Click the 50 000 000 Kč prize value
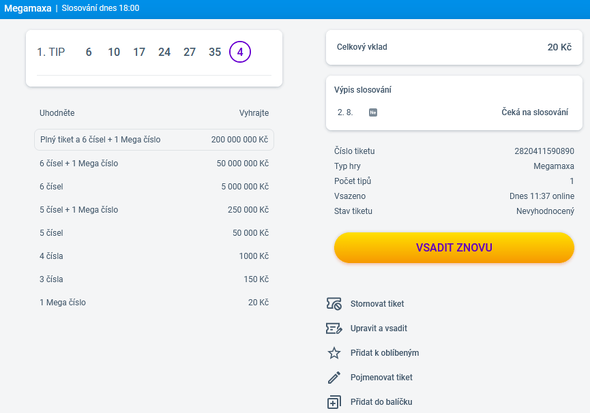The width and height of the screenshot is (590, 413). click(243, 163)
